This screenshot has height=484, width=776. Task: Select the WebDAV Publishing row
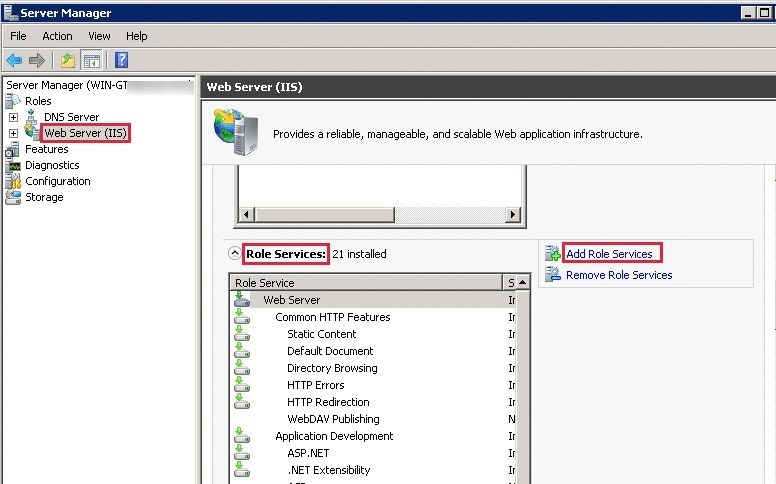pyautogui.click(x=333, y=419)
